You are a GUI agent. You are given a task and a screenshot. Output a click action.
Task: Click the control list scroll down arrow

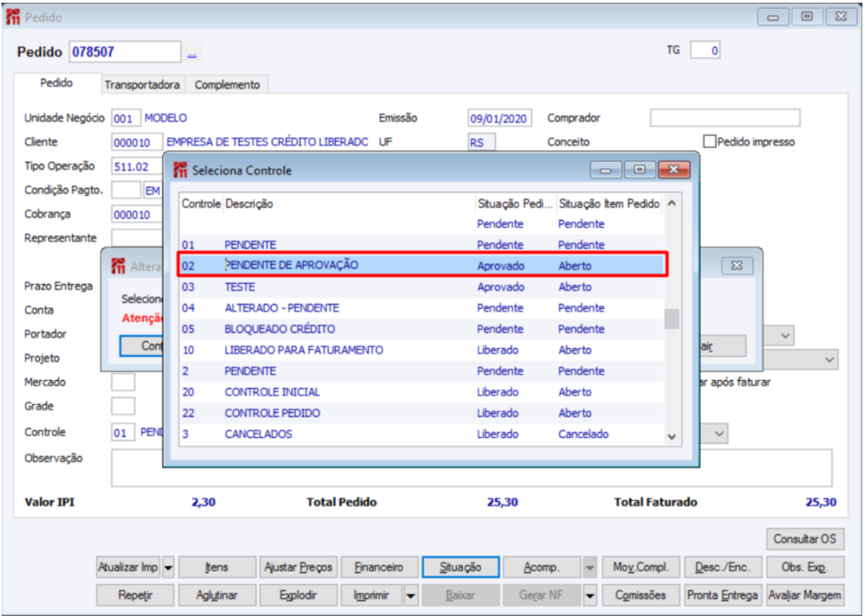click(x=672, y=436)
